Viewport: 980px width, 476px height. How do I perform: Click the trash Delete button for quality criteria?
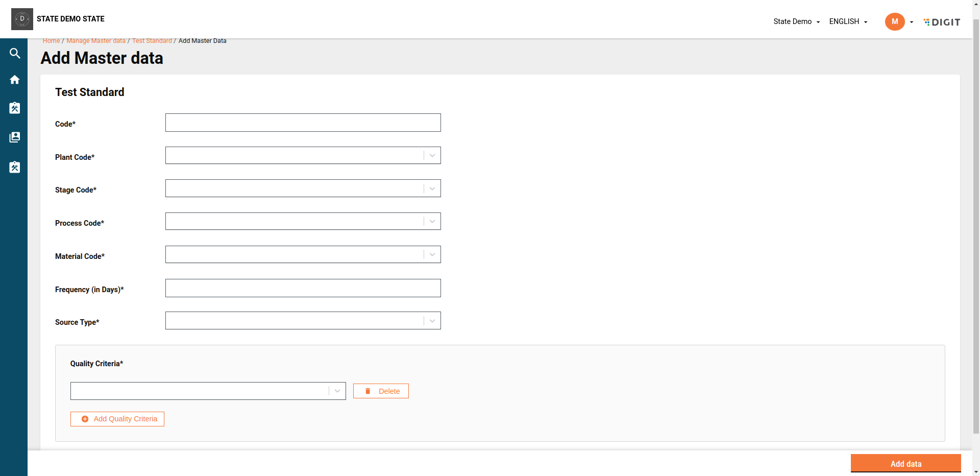(x=381, y=391)
